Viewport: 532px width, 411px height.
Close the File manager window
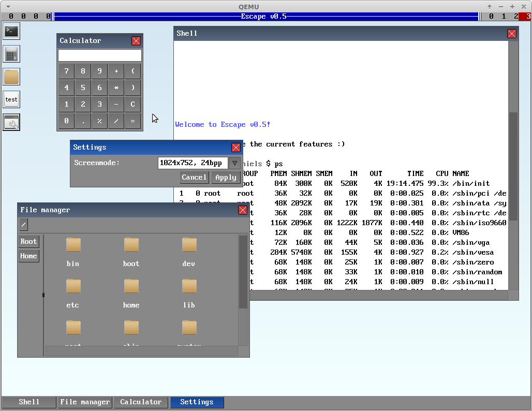point(243,210)
